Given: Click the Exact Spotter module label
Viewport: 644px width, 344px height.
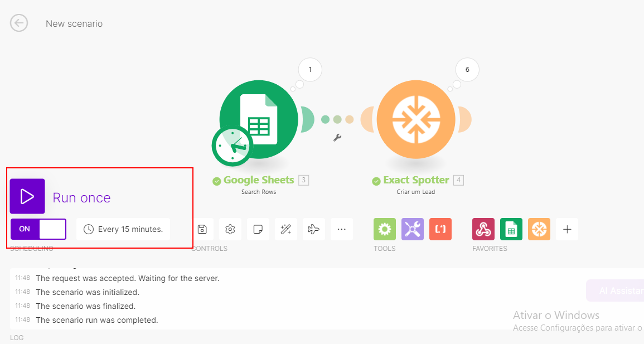Looking at the screenshot, I should (416, 180).
